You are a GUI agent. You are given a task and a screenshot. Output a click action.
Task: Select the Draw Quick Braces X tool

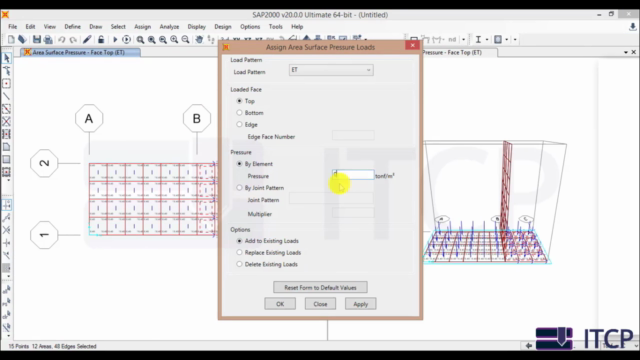pyautogui.click(x=7, y=121)
